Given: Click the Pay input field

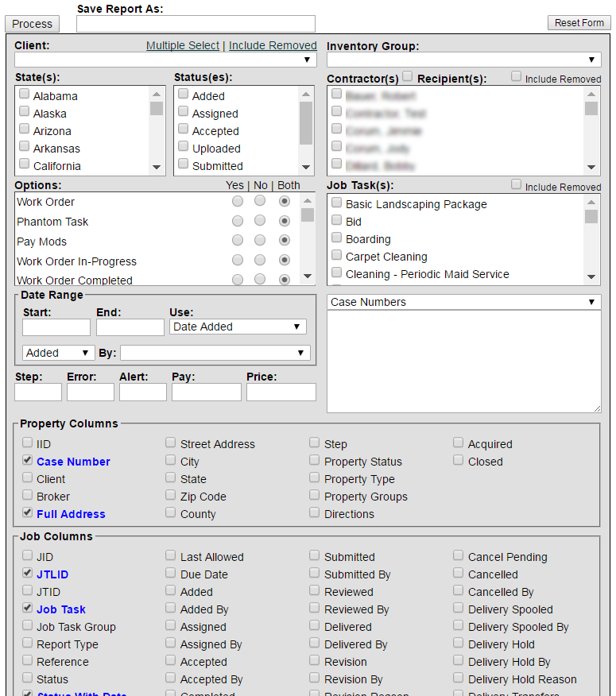Looking at the screenshot, I should point(207,392).
